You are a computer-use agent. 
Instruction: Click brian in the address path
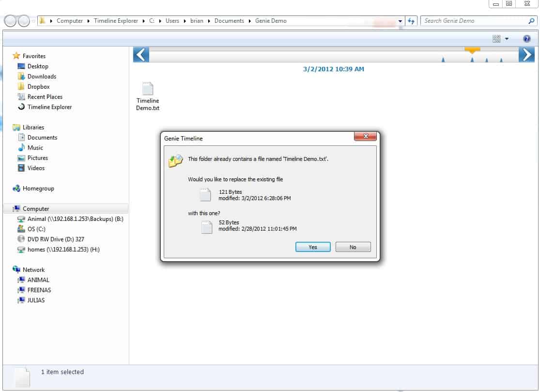[197, 21]
